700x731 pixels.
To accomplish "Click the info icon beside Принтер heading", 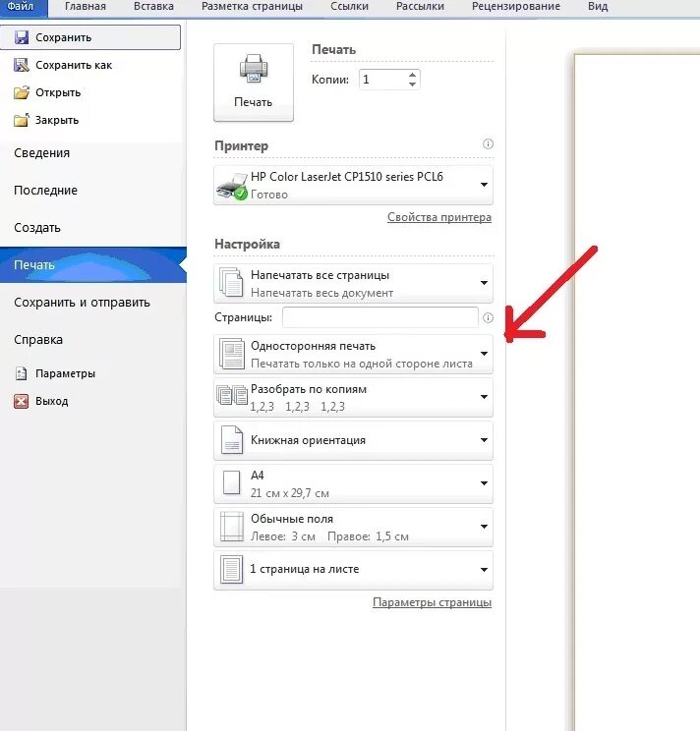I will pos(488,143).
